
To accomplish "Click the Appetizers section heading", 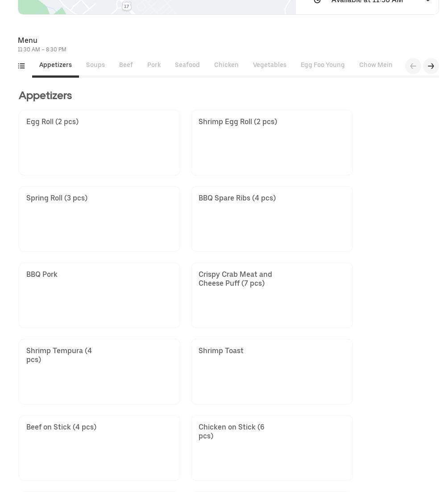I will pos(46,96).
